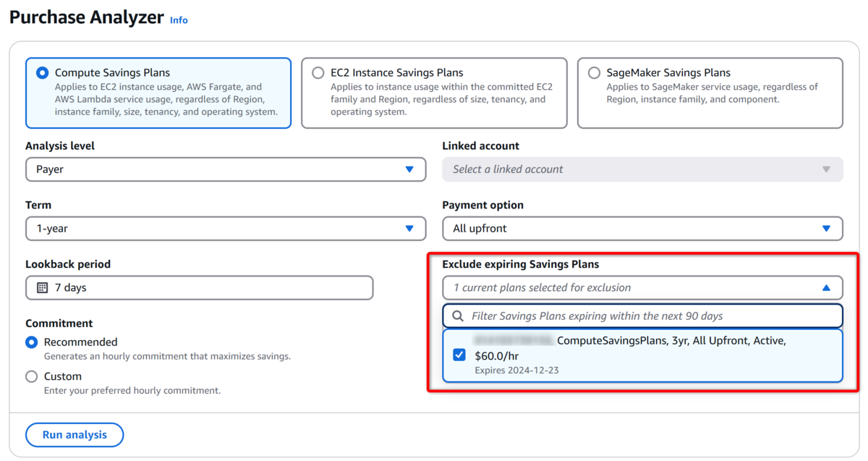Select SageMaker Savings Plans option

tap(594, 73)
